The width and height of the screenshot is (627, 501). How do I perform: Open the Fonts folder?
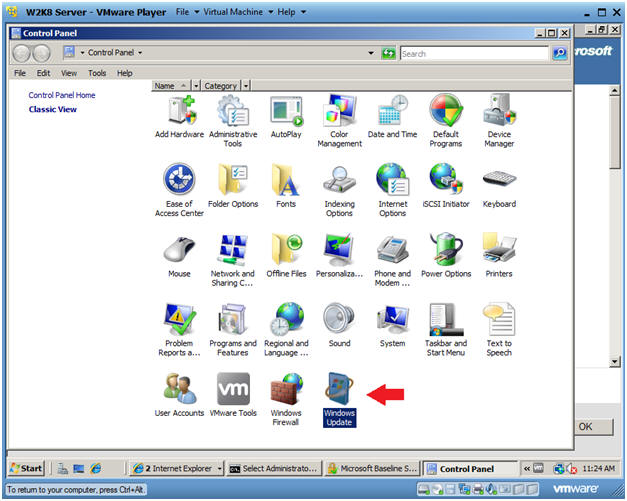286,186
